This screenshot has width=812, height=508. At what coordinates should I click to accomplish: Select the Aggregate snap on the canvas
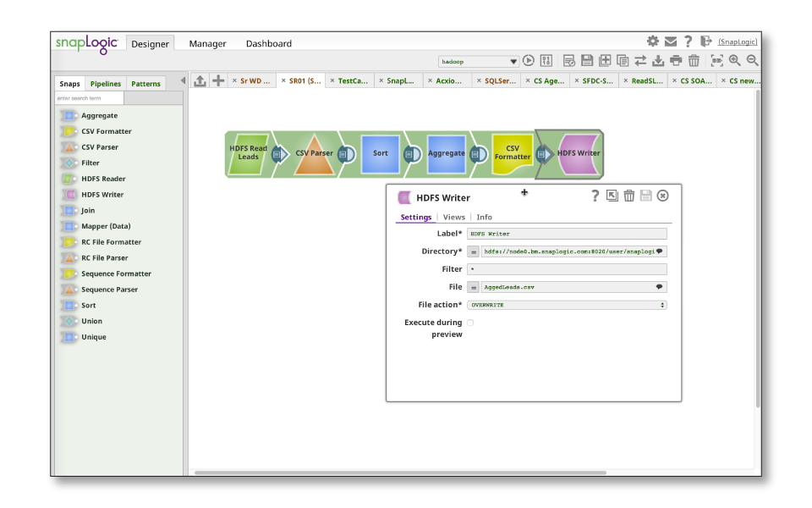pyautogui.click(x=447, y=154)
